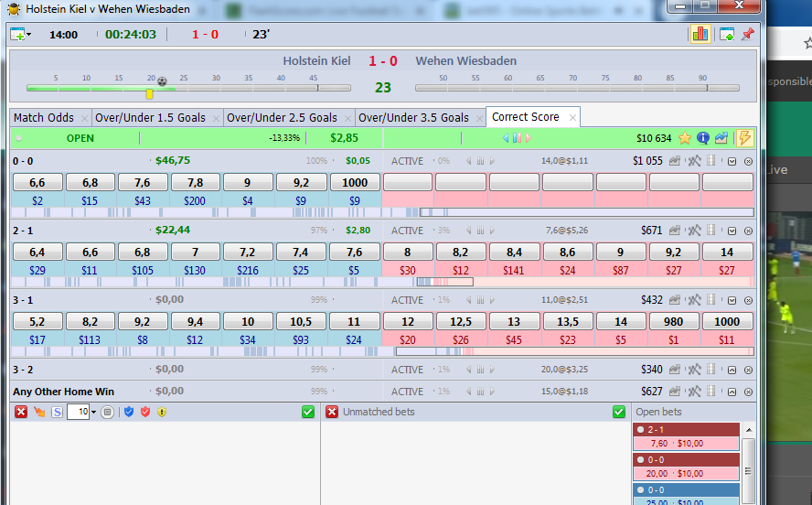Screen dimensions: 812x505
Task: Open price chart icon for 0 - 0 row
Action: coord(674,161)
